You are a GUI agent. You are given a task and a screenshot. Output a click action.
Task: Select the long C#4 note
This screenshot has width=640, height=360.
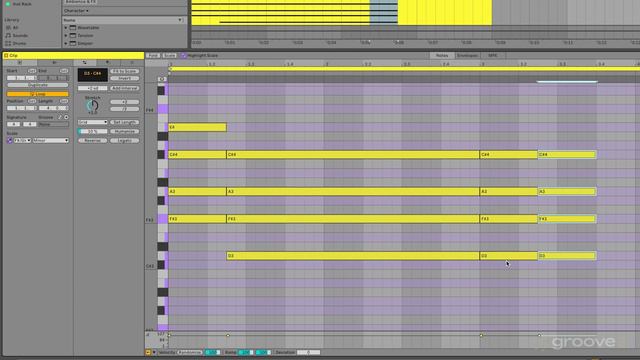click(353, 155)
